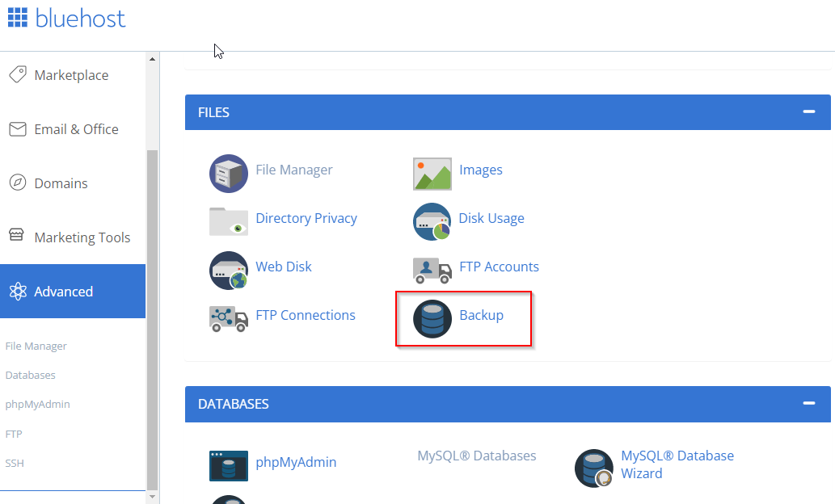This screenshot has width=835, height=504.
Task: Click the FTP Accounts truck icon
Action: tap(432, 270)
